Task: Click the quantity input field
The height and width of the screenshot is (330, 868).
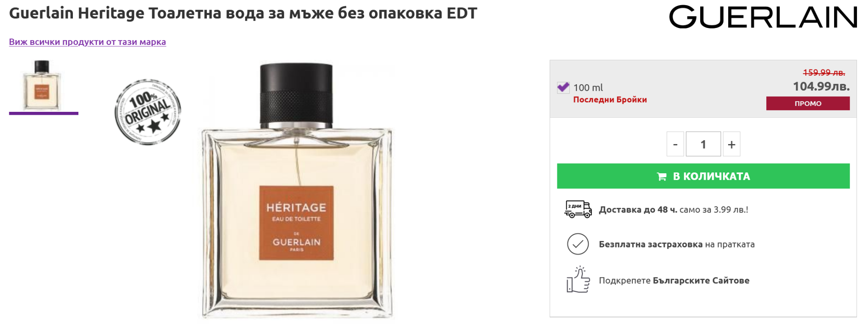Action: click(704, 144)
